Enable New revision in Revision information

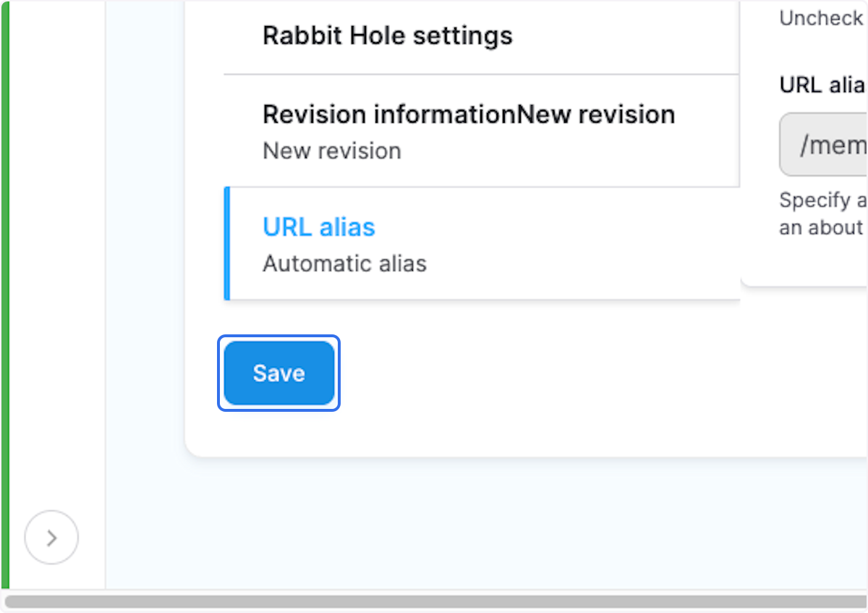332,151
